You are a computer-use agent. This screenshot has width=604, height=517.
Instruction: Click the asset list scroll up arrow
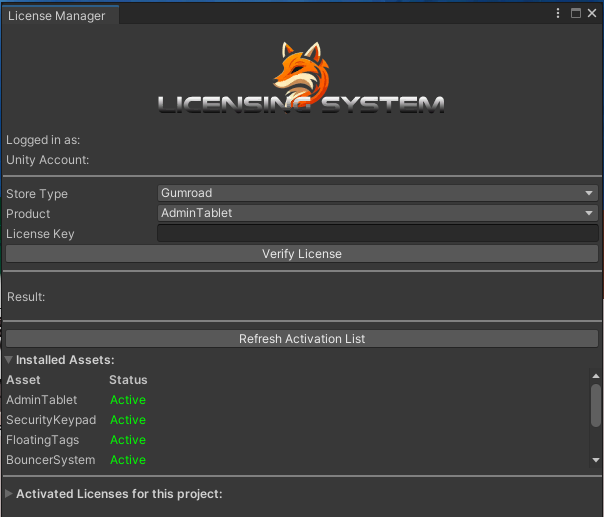(596, 376)
